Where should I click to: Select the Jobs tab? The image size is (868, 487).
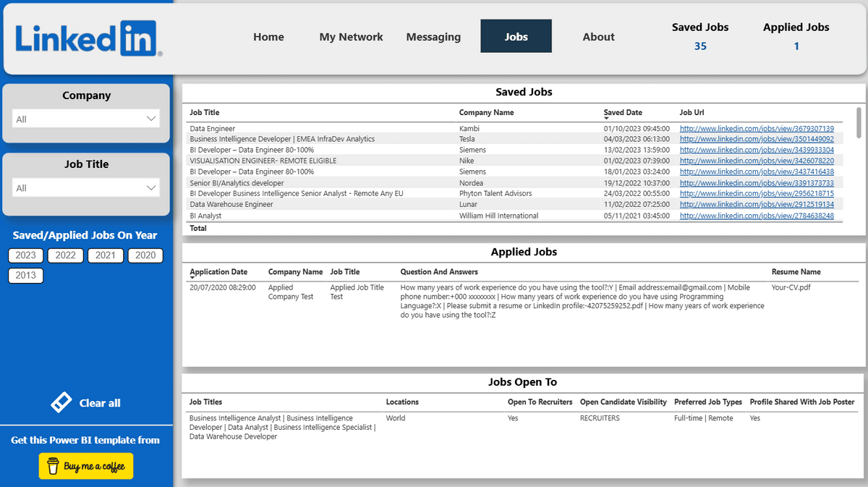pyautogui.click(x=516, y=36)
